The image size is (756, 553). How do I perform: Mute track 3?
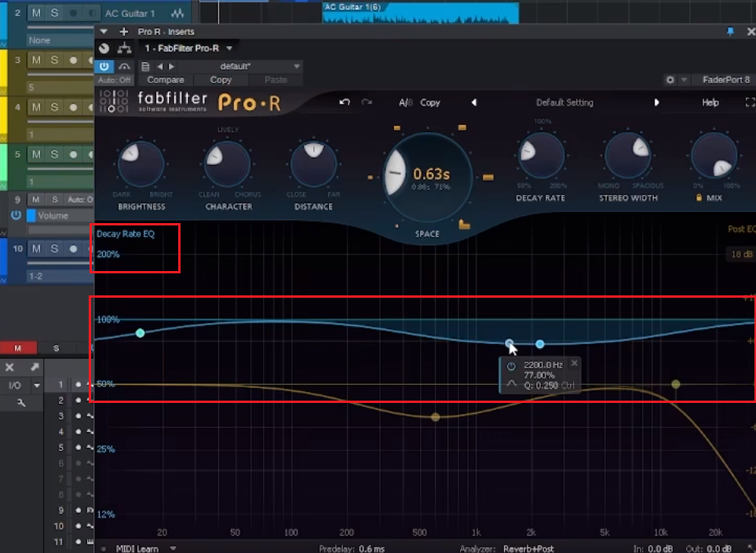point(36,60)
